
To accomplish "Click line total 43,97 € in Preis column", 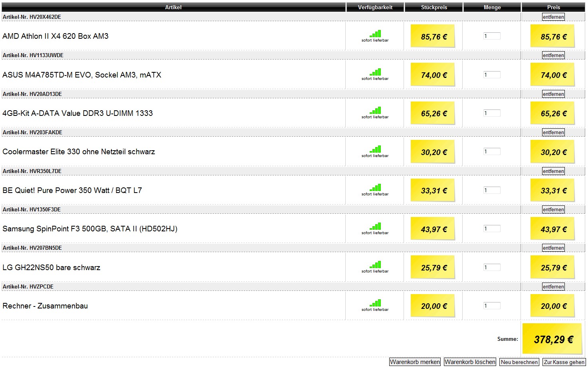I will coord(553,229).
